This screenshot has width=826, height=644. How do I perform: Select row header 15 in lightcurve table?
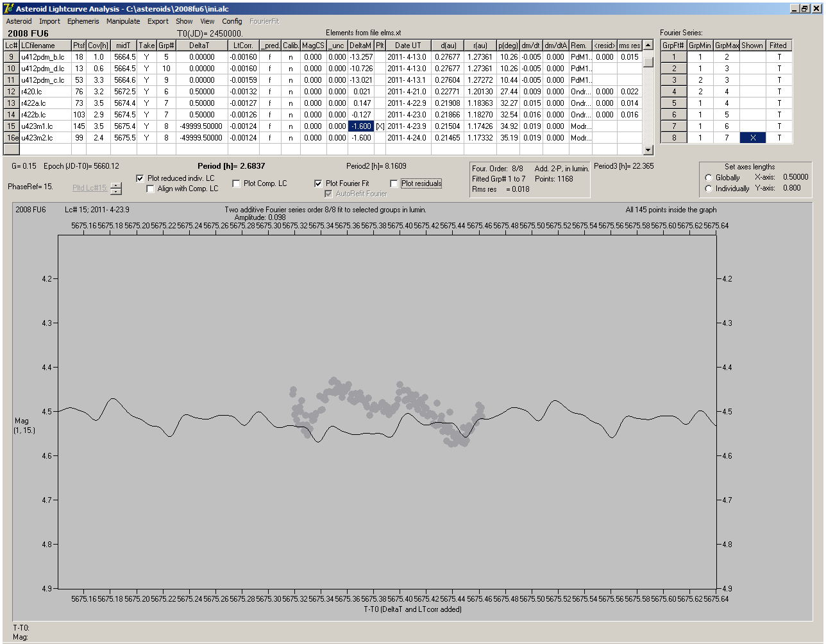coord(12,126)
